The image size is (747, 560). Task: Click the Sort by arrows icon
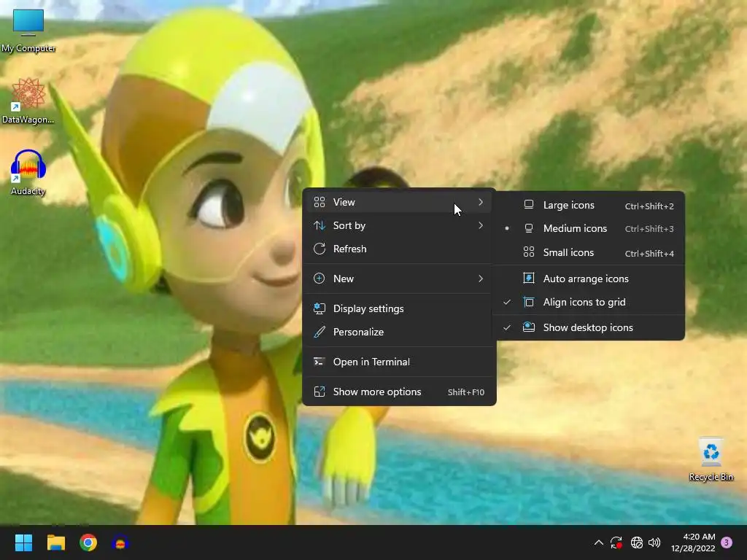coord(320,225)
